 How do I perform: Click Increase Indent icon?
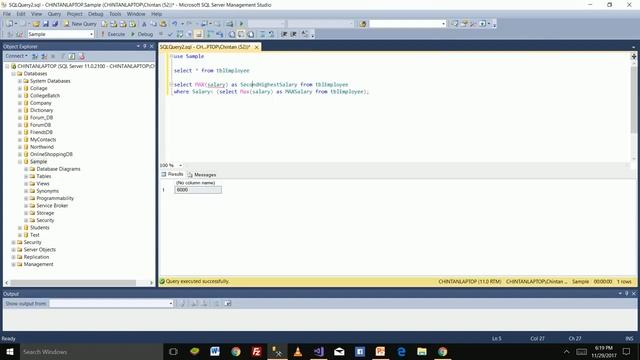click(293, 34)
